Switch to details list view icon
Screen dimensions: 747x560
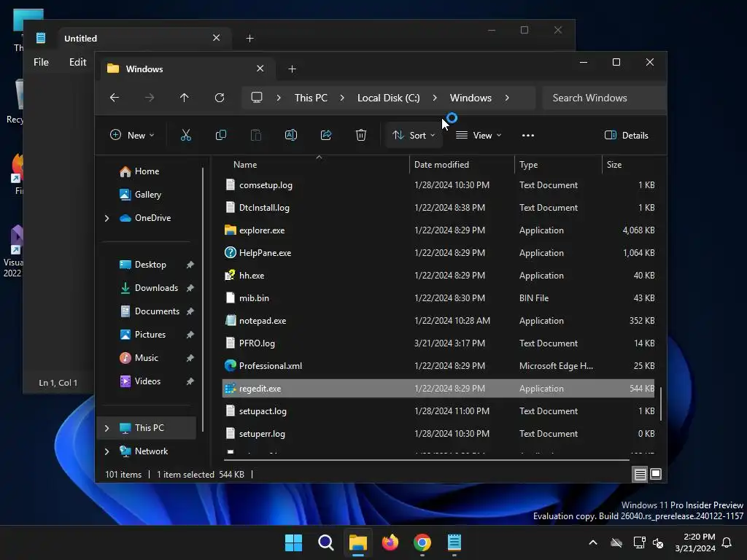640,474
